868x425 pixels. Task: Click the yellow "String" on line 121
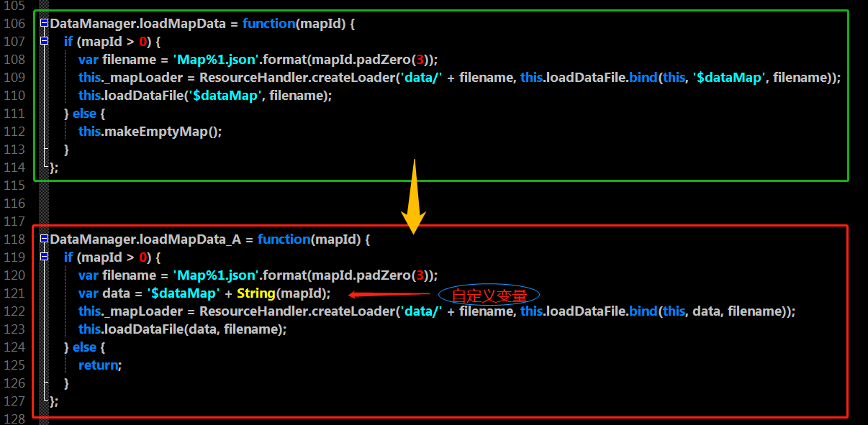click(x=256, y=293)
